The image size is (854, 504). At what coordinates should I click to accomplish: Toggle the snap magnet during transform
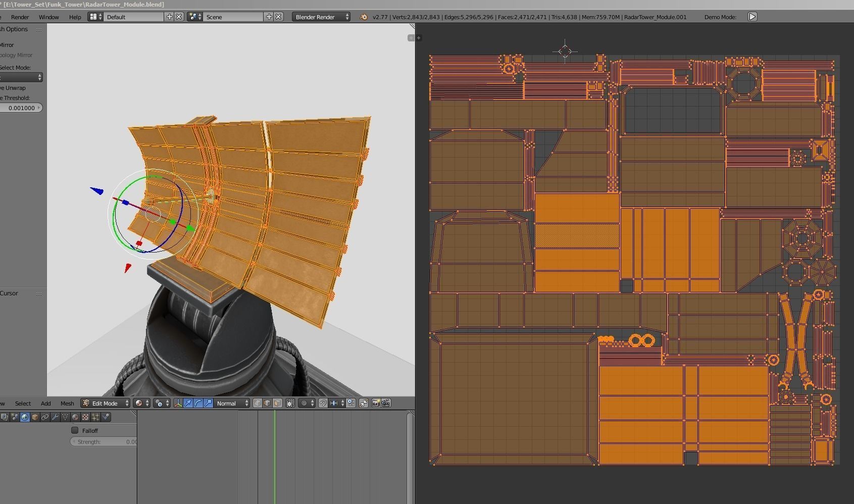point(323,403)
